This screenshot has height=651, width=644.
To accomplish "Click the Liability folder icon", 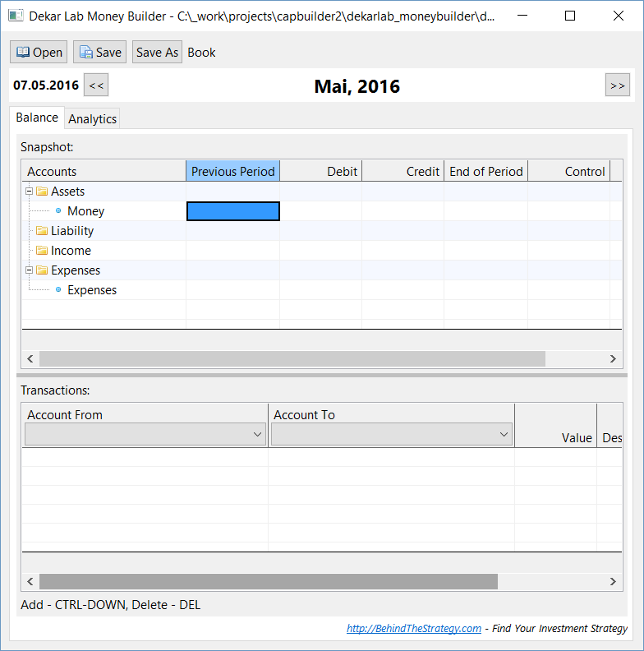I will 42,230.
